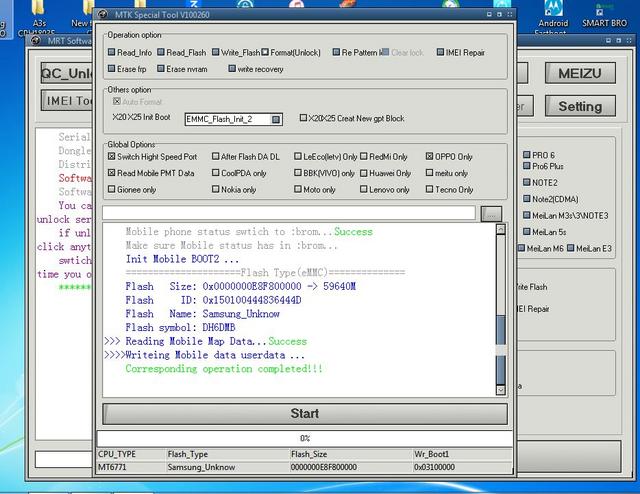Toggle the Auto Format checkbox
This screenshot has width=640, height=494.
pyautogui.click(x=117, y=101)
